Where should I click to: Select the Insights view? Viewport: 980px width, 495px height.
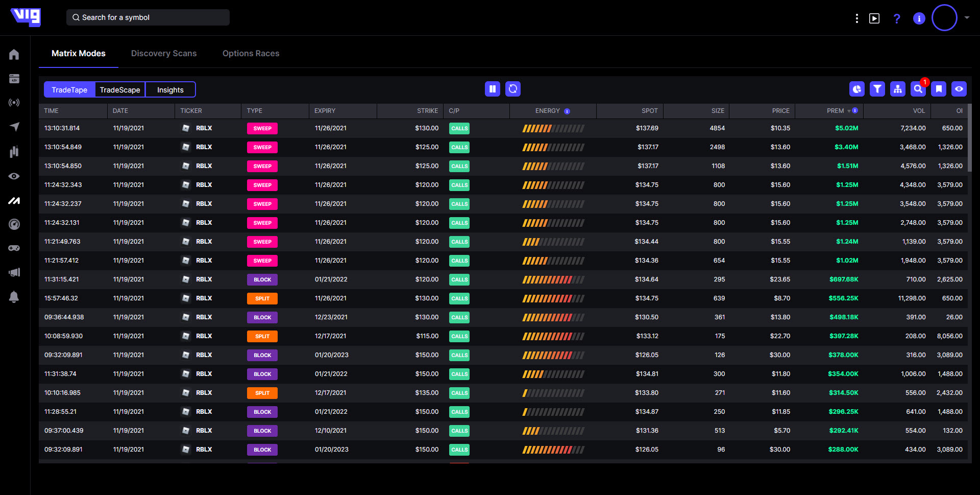[x=170, y=89]
